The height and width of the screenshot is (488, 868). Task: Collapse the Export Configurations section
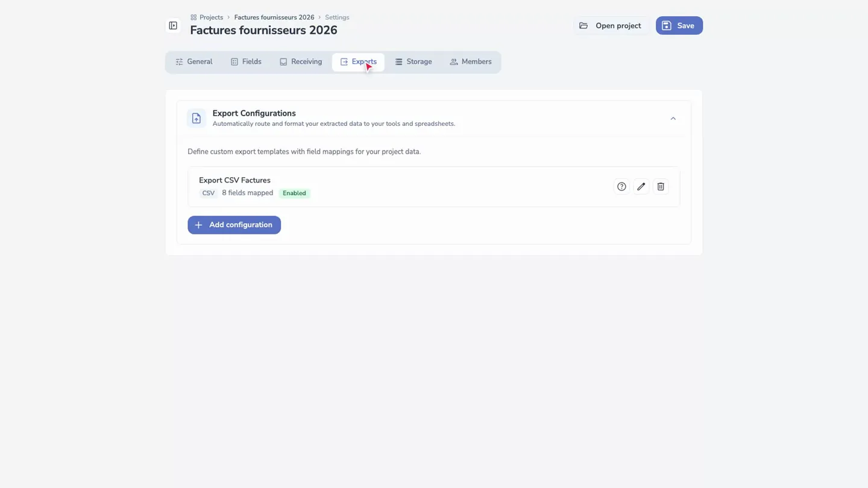pos(673,119)
